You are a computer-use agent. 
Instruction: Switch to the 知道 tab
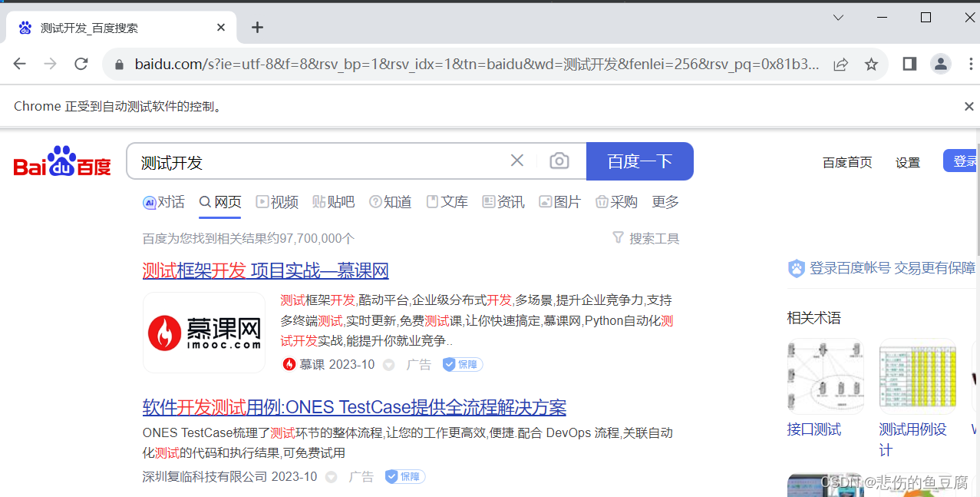click(x=391, y=202)
